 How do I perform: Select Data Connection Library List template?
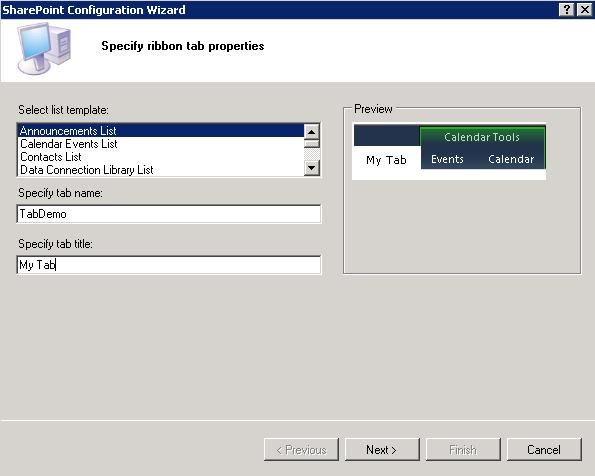(x=161, y=170)
